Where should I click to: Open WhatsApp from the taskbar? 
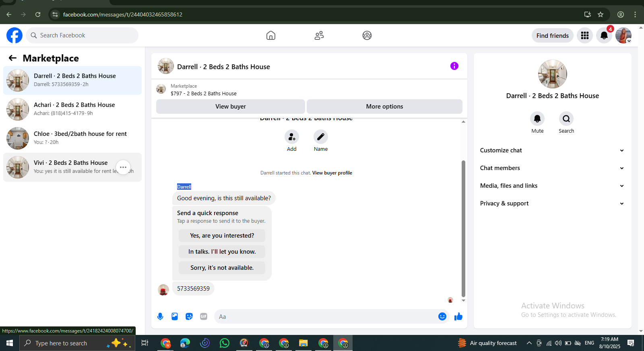tap(225, 343)
